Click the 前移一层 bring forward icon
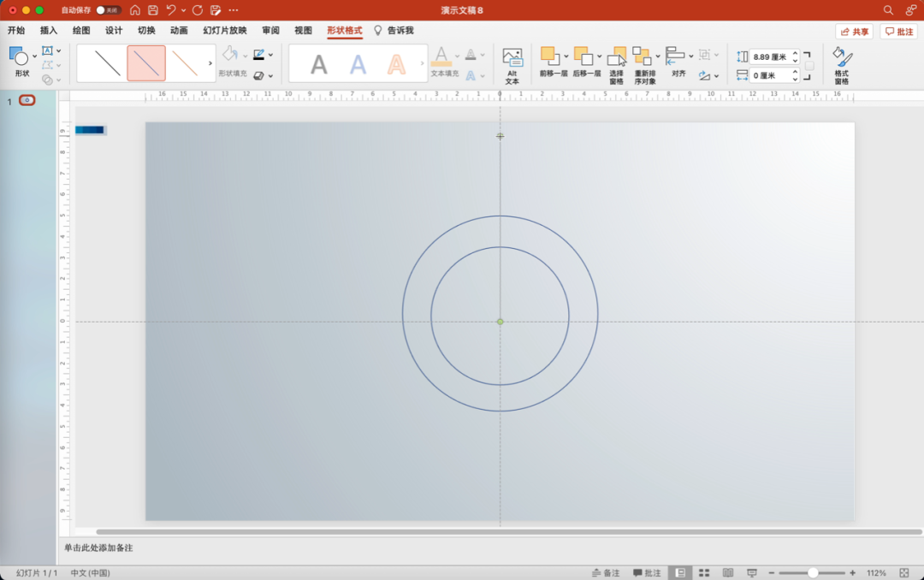924x580 pixels. (548, 56)
